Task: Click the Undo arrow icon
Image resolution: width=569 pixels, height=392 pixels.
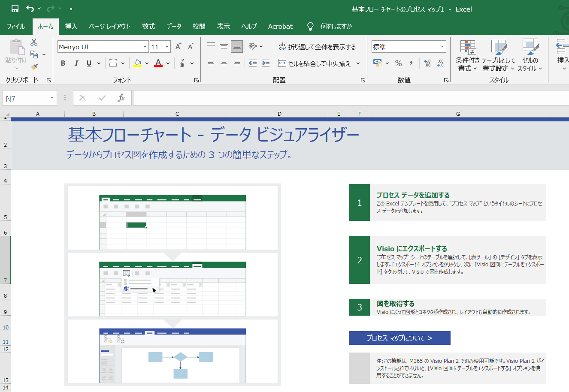Action: coord(30,9)
